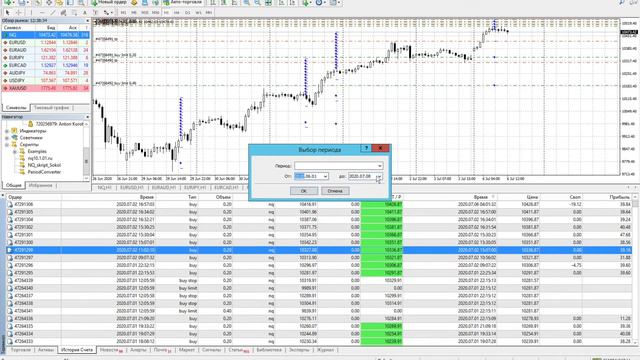Select the crosshair tool
This screenshot has height=360, width=640.
pyautogui.click(x=18, y=13)
